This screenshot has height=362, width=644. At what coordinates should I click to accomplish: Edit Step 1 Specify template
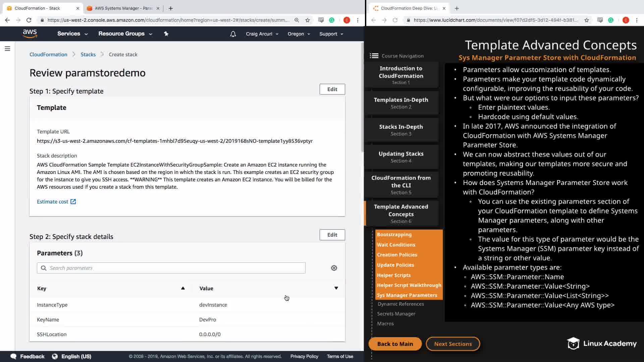click(x=332, y=89)
